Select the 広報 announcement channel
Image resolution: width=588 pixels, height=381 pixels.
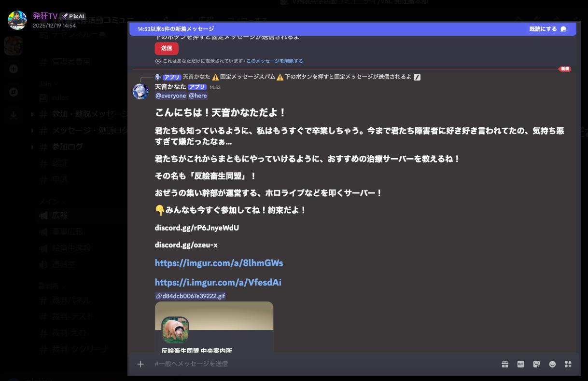(x=60, y=215)
